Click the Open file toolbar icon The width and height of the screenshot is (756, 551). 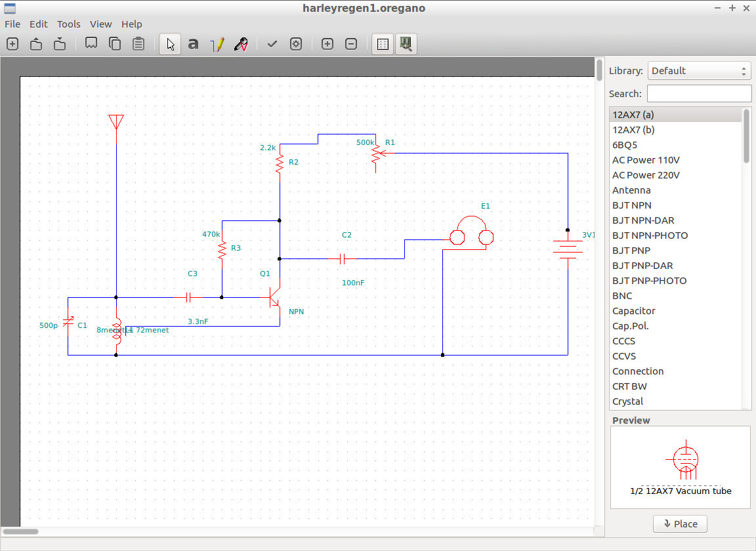click(36, 44)
